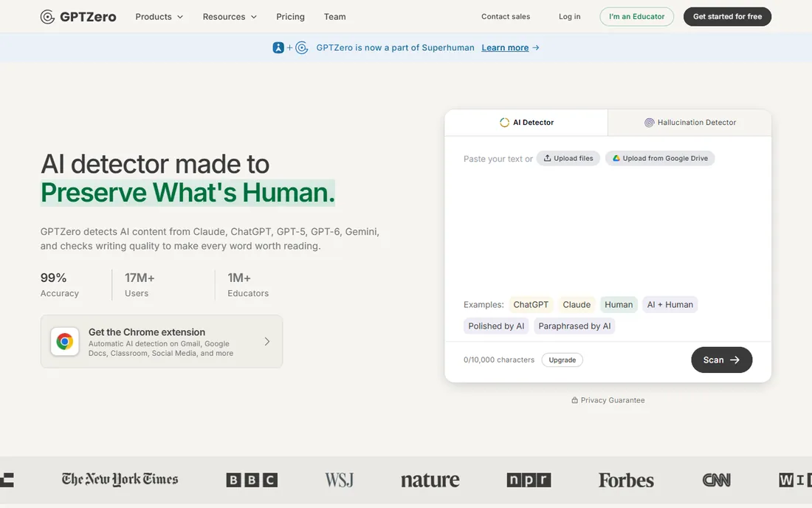Follow the Learn more link
Viewport: 812px width, 508px height.
click(x=505, y=48)
